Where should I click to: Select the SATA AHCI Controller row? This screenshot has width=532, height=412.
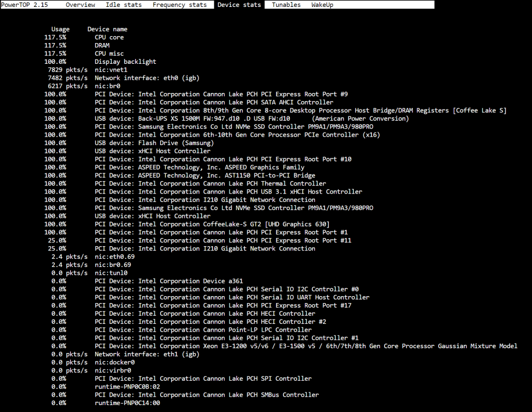(189, 103)
